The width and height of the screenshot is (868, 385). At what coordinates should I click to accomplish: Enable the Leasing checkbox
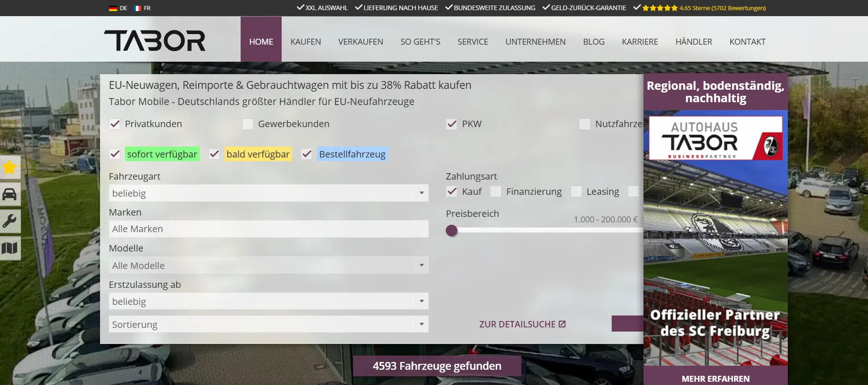point(576,191)
